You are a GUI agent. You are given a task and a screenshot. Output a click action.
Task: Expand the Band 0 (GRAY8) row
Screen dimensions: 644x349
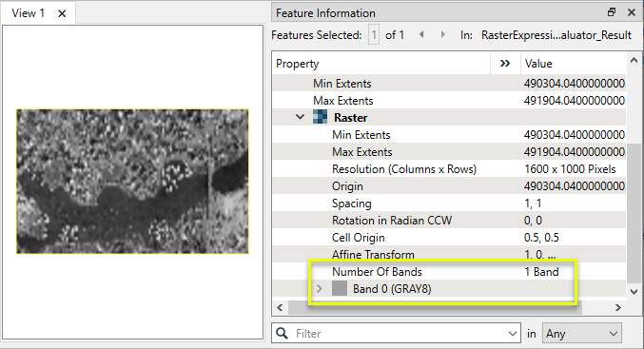coord(320,289)
